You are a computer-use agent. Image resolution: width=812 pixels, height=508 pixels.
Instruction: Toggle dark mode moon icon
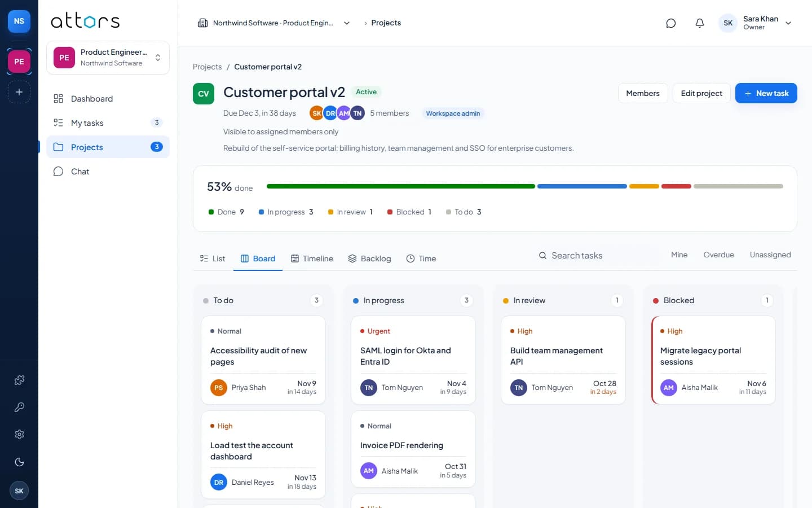[19, 462]
